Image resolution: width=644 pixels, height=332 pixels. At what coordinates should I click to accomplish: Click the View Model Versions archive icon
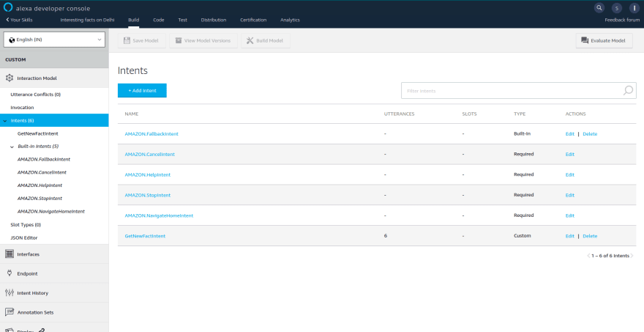179,41
